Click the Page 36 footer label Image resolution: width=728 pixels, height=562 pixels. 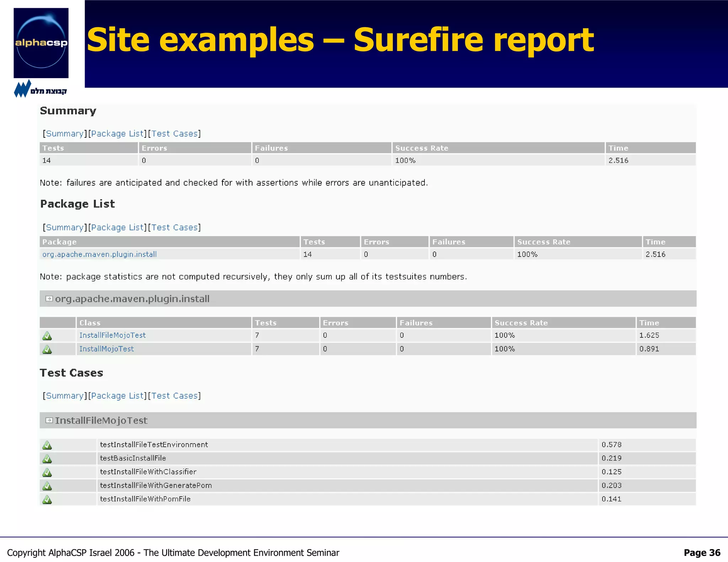pos(702,553)
